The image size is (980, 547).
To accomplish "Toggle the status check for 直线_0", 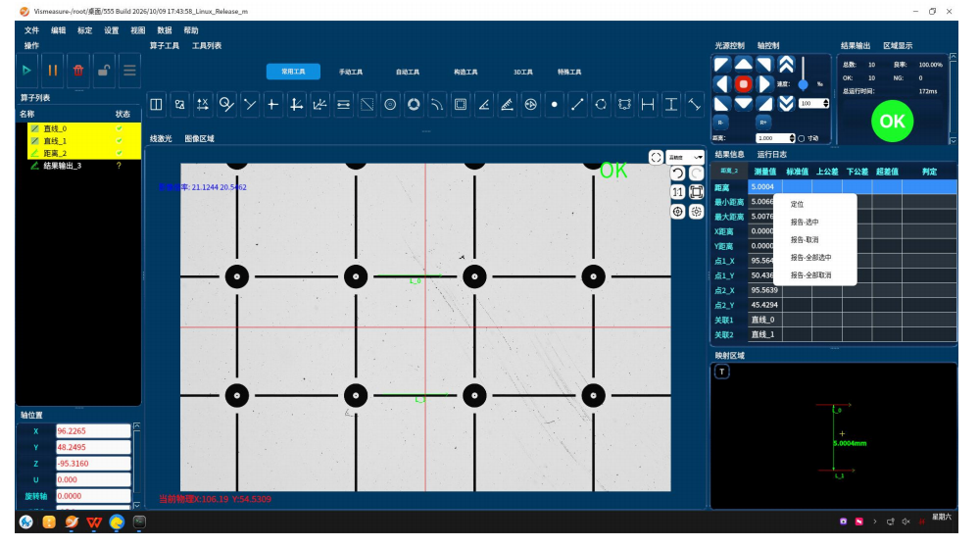I will coord(120,128).
